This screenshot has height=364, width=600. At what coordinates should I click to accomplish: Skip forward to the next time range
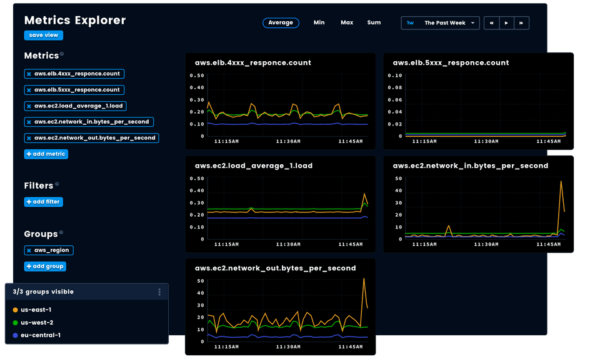click(521, 23)
